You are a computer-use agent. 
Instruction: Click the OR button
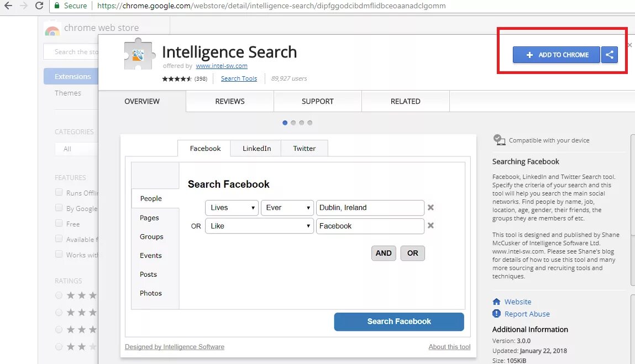[x=413, y=253]
